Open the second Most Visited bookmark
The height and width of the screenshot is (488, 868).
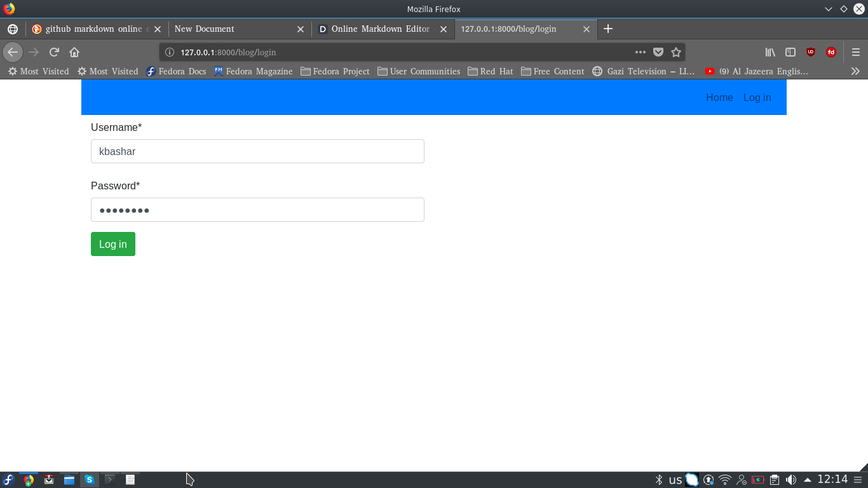click(107, 71)
